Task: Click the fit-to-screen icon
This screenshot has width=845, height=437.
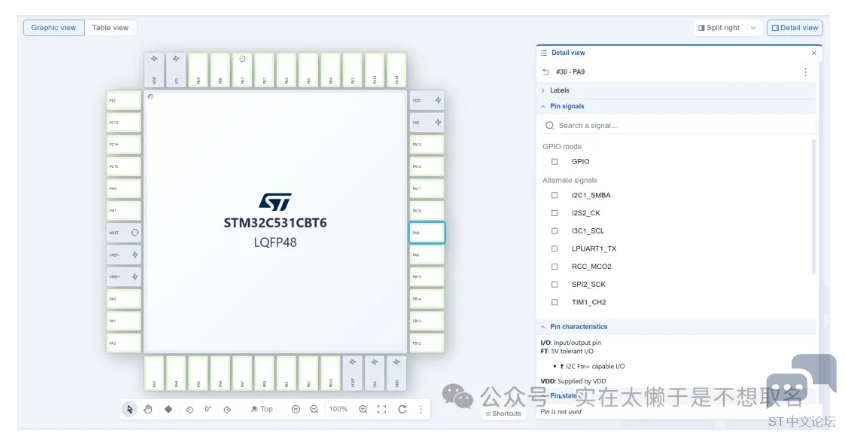Action: point(382,409)
